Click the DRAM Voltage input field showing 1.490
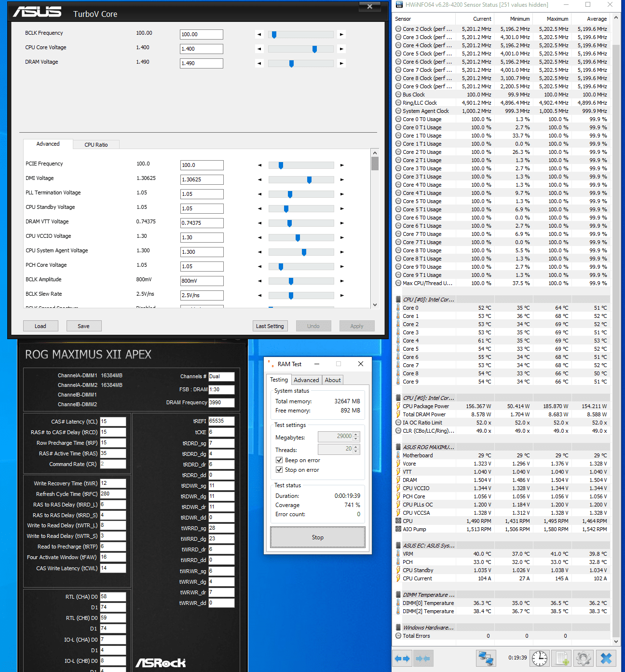This screenshot has width=625, height=672. point(202,63)
